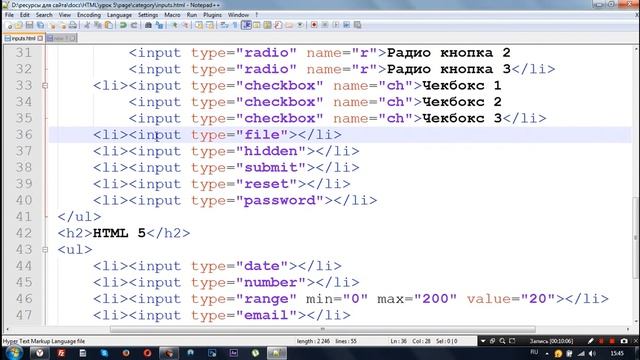Click the Zoom Out toolbar icon

pyautogui.click(x=186, y=25)
